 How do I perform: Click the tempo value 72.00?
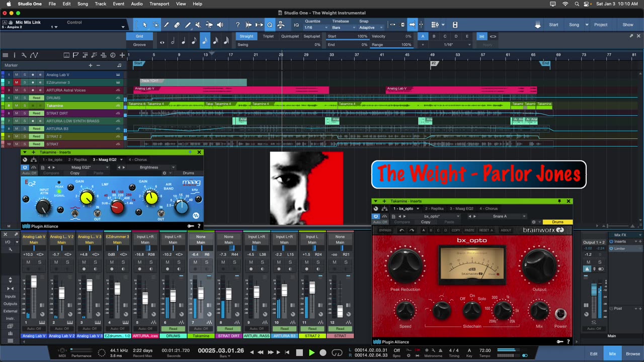point(485,350)
